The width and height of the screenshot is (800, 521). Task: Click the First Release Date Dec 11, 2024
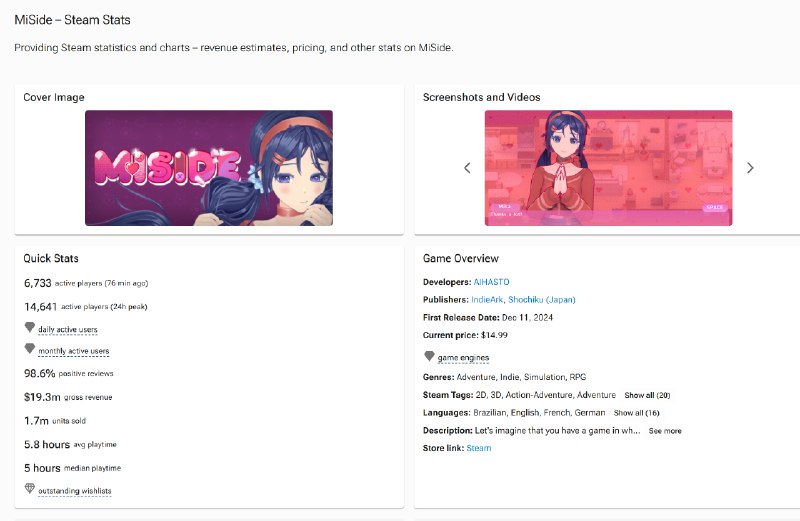(488, 317)
